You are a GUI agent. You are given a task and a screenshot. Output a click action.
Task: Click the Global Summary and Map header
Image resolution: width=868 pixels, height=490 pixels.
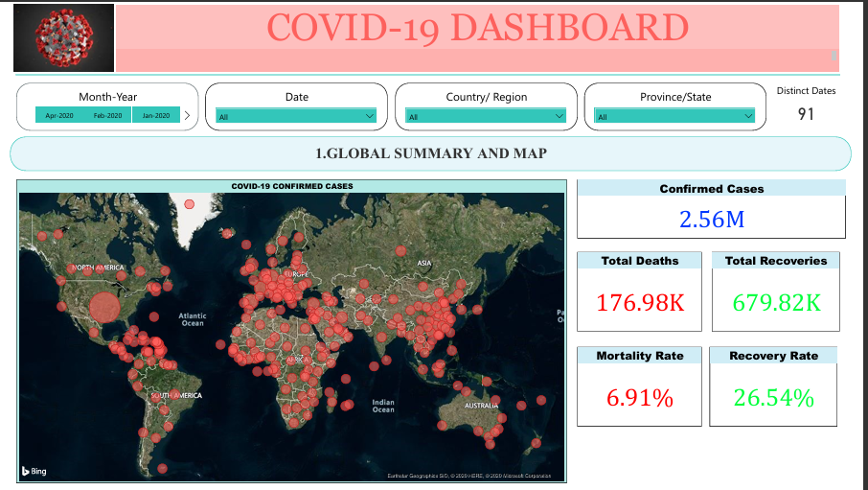coord(430,153)
